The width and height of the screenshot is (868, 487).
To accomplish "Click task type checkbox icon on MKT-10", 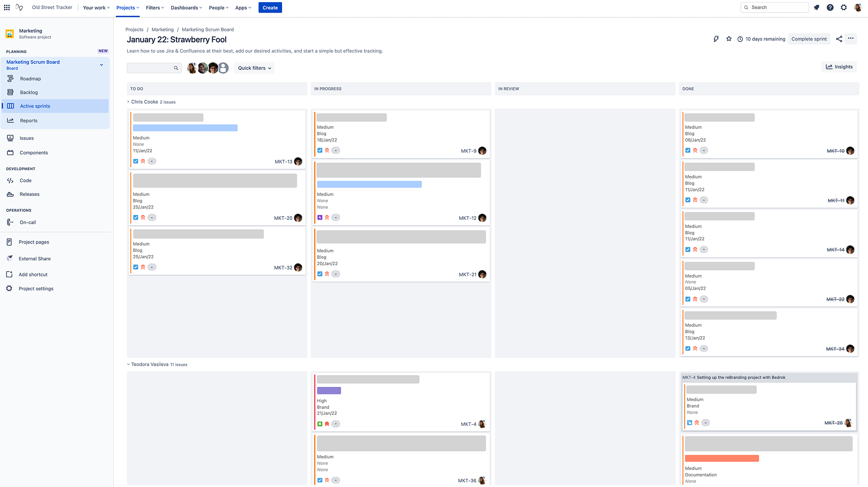I will 688,150.
